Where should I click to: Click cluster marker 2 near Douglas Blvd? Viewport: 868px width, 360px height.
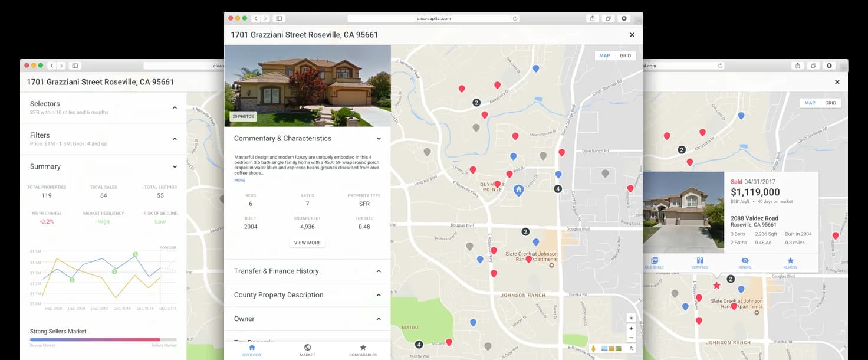tap(525, 232)
